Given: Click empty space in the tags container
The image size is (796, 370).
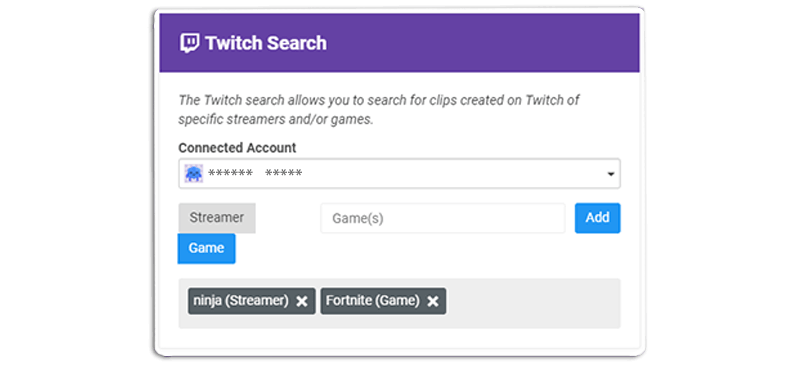Looking at the screenshot, I should pyautogui.click(x=533, y=303).
